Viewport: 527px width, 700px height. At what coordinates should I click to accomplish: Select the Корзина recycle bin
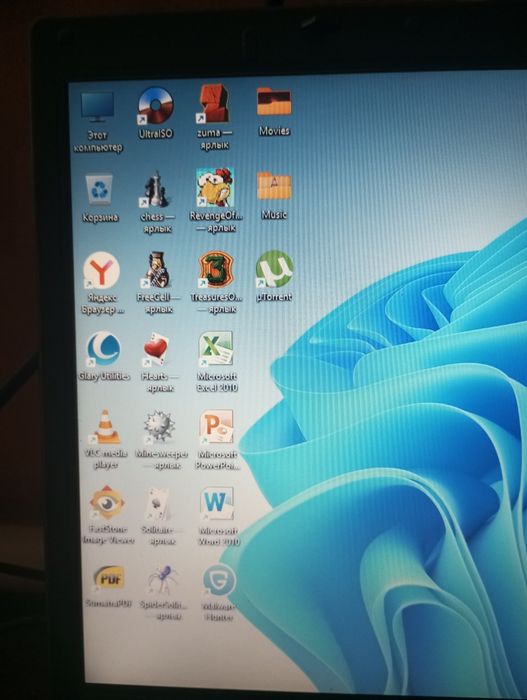pos(99,191)
